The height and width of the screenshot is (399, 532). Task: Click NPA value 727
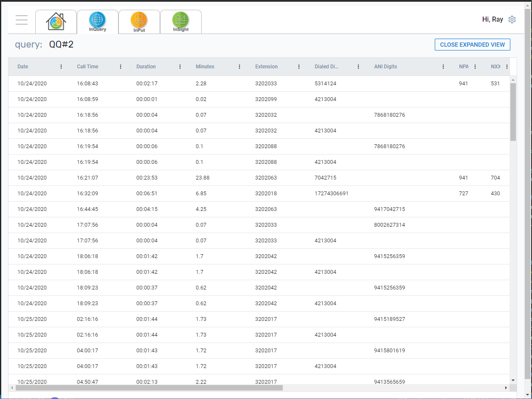click(x=464, y=194)
